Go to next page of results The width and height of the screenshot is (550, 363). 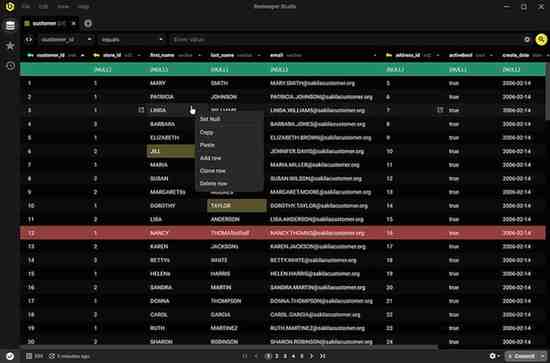pos(311,356)
